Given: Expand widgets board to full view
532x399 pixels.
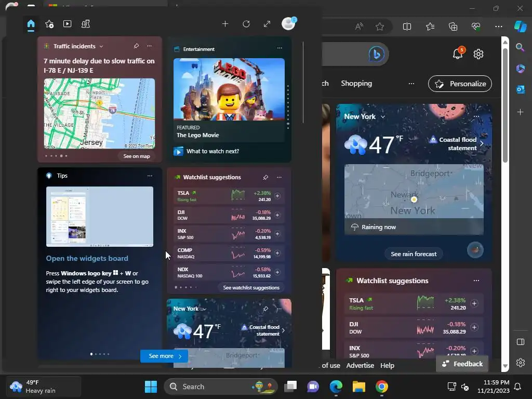Looking at the screenshot, I should [x=267, y=24].
